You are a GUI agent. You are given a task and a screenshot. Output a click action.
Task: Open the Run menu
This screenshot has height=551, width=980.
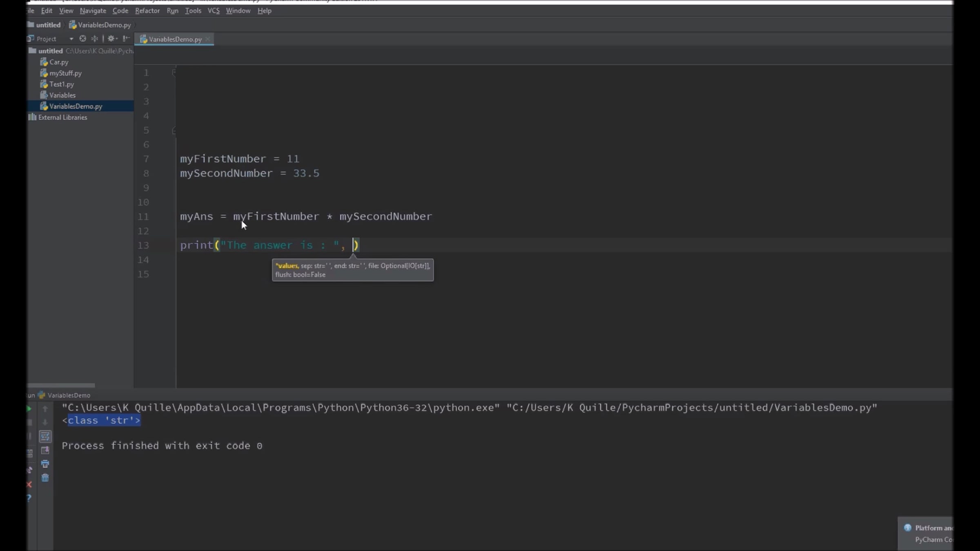click(x=172, y=11)
